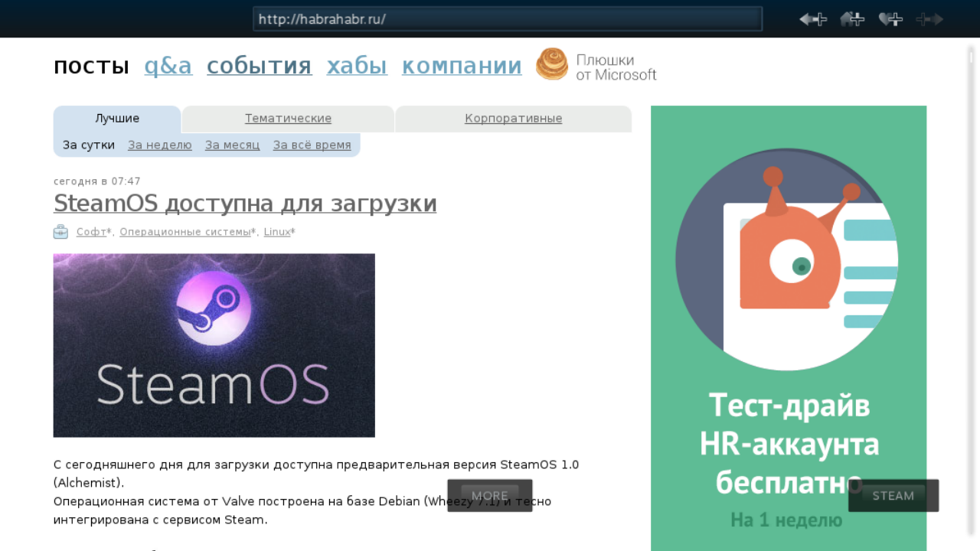This screenshot has width=980, height=551.
Task: Click the briefcase icon beside Софт
Action: pyautogui.click(x=60, y=232)
